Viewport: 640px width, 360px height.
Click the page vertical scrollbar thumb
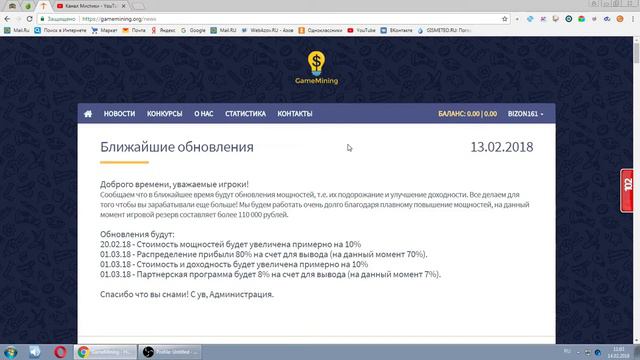pyautogui.click(x=636, y=52)
